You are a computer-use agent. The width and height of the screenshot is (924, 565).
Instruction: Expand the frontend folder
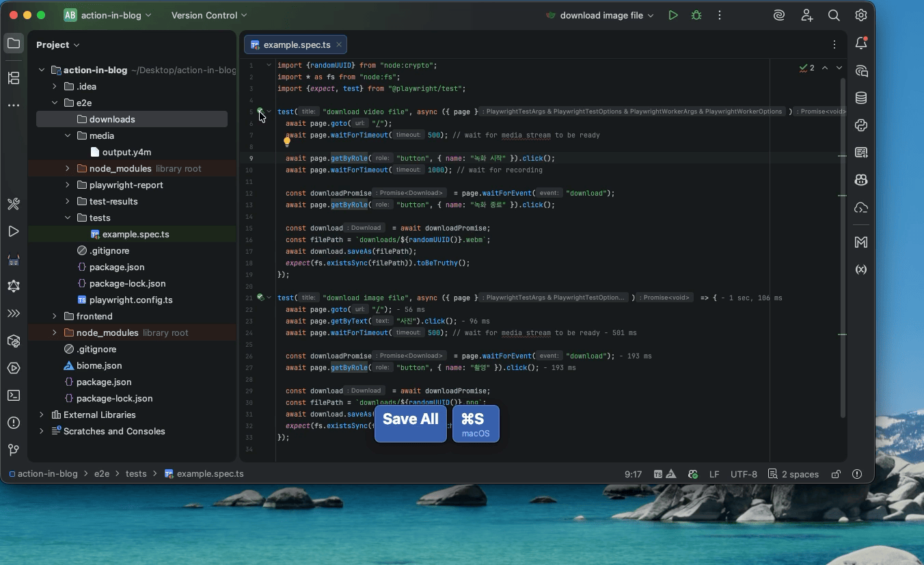click(x=55, y=316)
